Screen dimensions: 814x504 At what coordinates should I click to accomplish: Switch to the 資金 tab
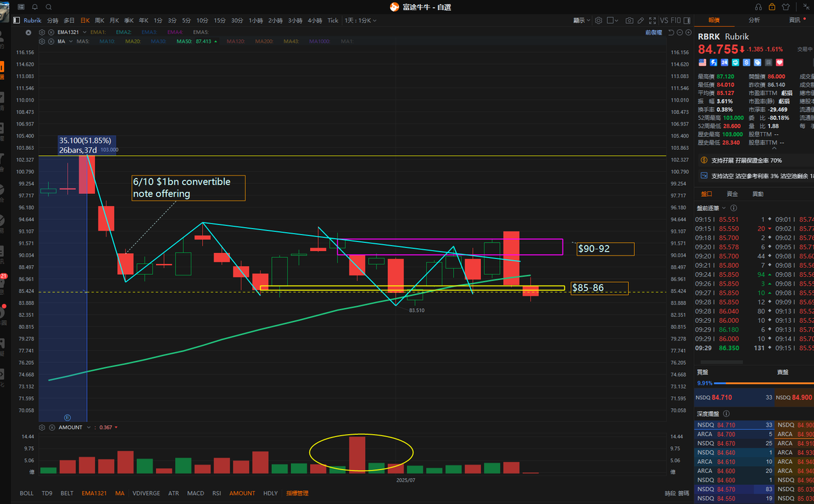733,194
